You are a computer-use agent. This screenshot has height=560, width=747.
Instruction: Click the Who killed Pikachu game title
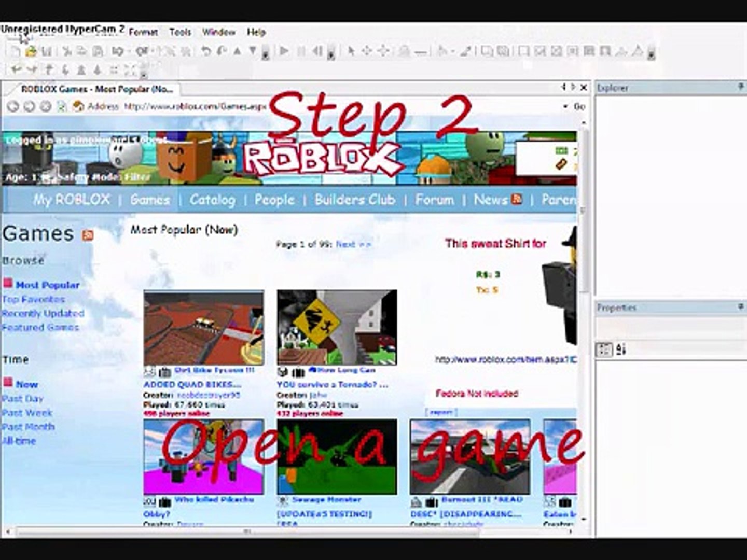click(x=214, y=500)
